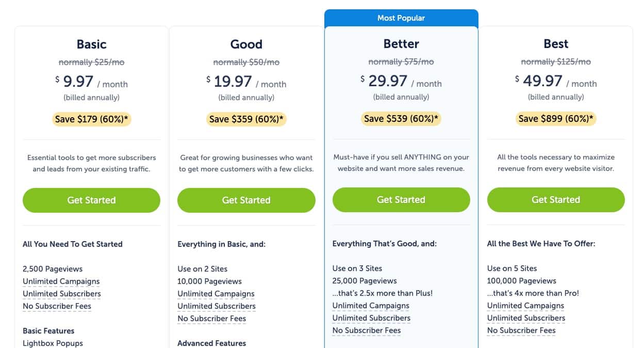
Task: Open Unlimited Subscribers tooltip in Basic column
Action: pyautogui.click(x=62, y=294)
